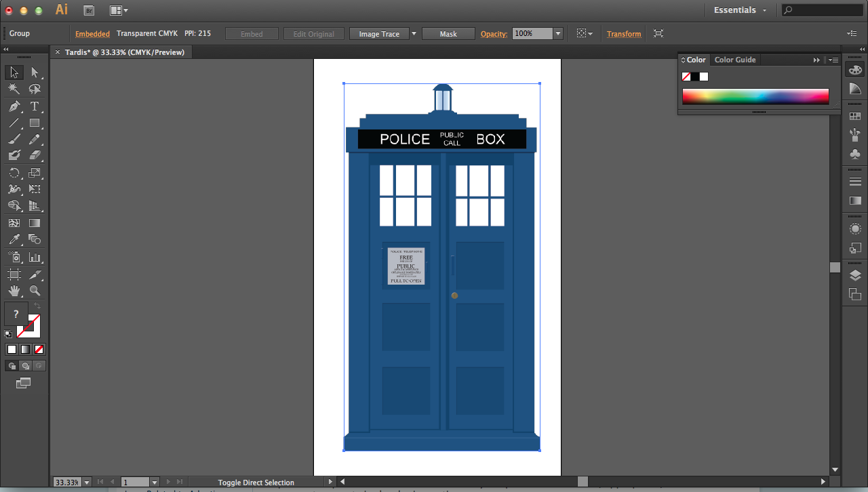The width and height of the screenshot is (868, 492).
Task: Select the Symbol Sprayer tool
Action: tap(14, 258)
